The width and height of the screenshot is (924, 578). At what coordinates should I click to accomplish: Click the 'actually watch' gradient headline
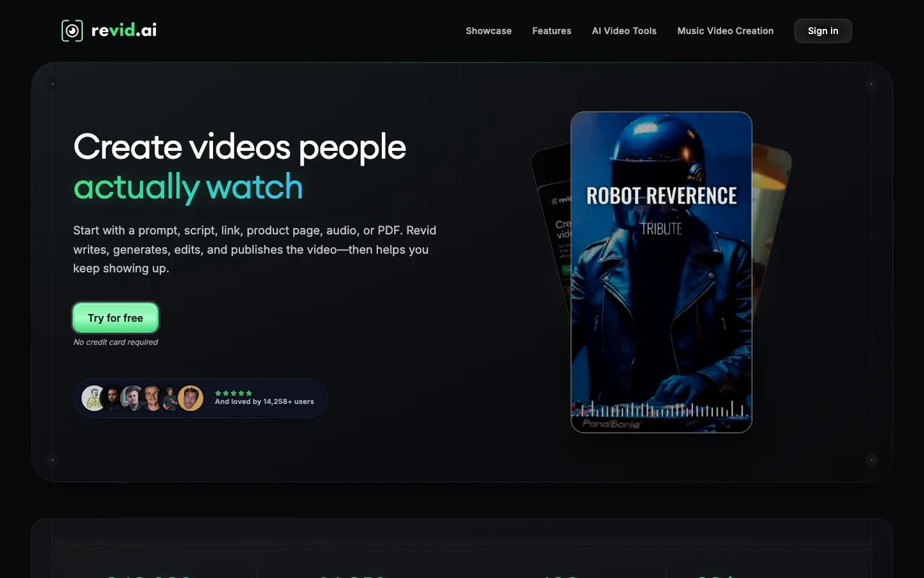point(188,186)
